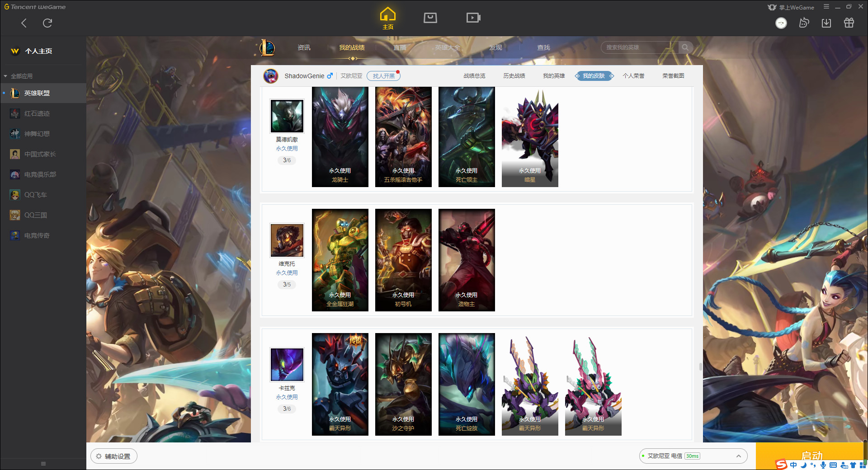
Task: Switch to the 我的皮肤 sub-tab
Action: pos(594,76)
